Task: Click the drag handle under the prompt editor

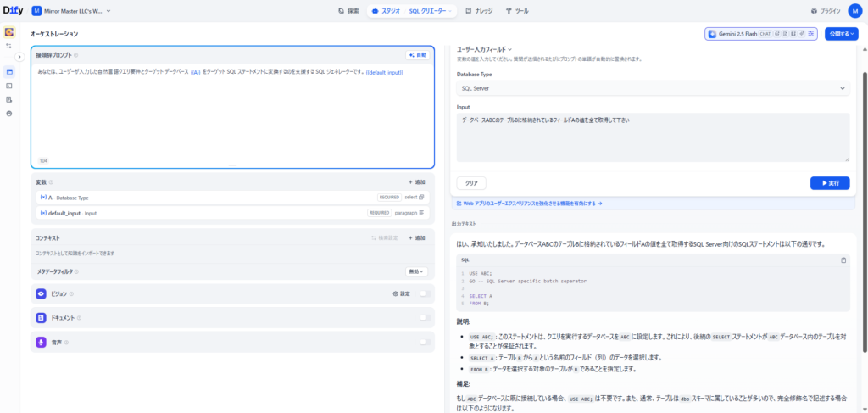Action: click(232, 165)
